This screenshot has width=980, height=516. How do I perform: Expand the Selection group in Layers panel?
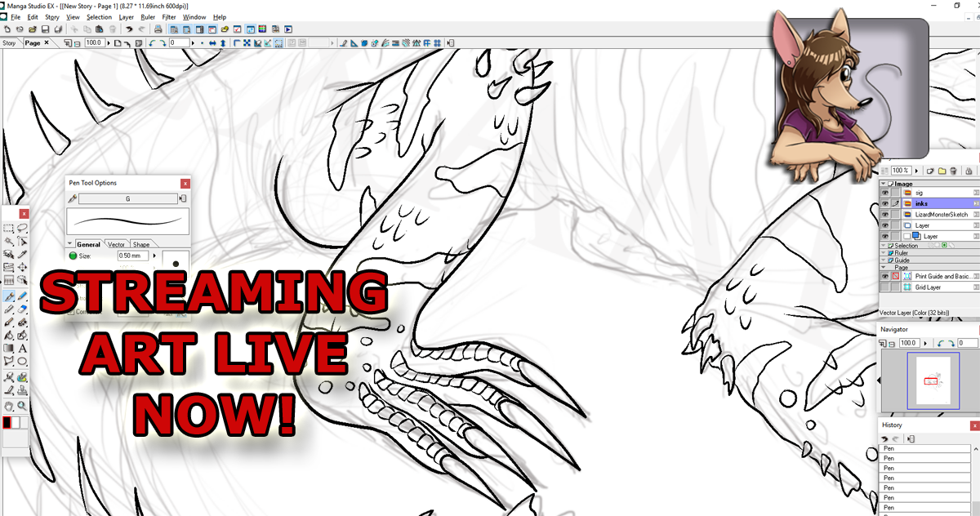(883, 246)
